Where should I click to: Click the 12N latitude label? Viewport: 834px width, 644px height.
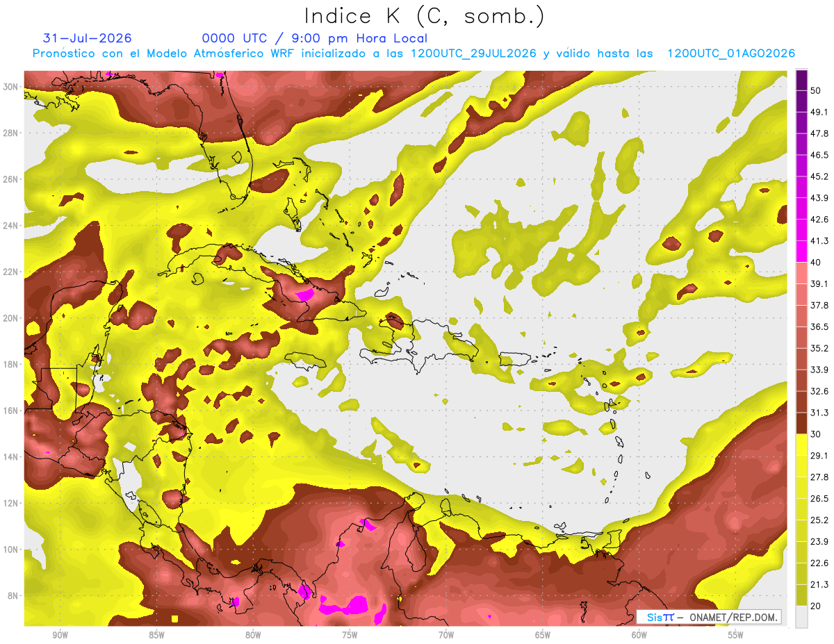click(12, 503)
